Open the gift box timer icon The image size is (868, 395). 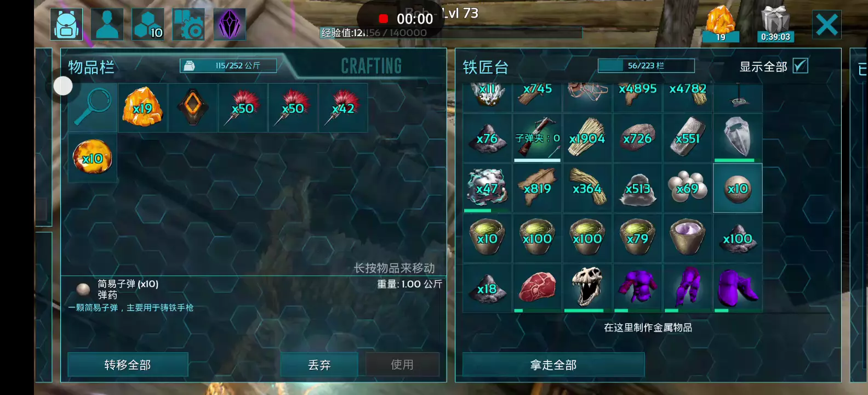coord(775,24)
